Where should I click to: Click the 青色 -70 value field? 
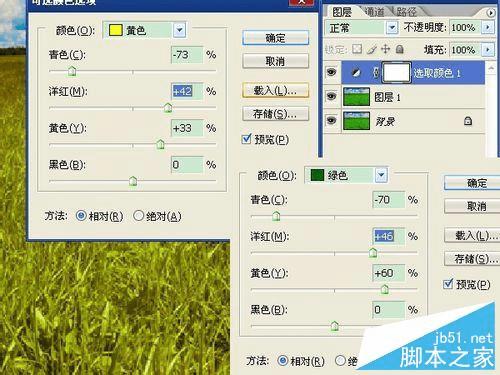(x=389, y=200)
